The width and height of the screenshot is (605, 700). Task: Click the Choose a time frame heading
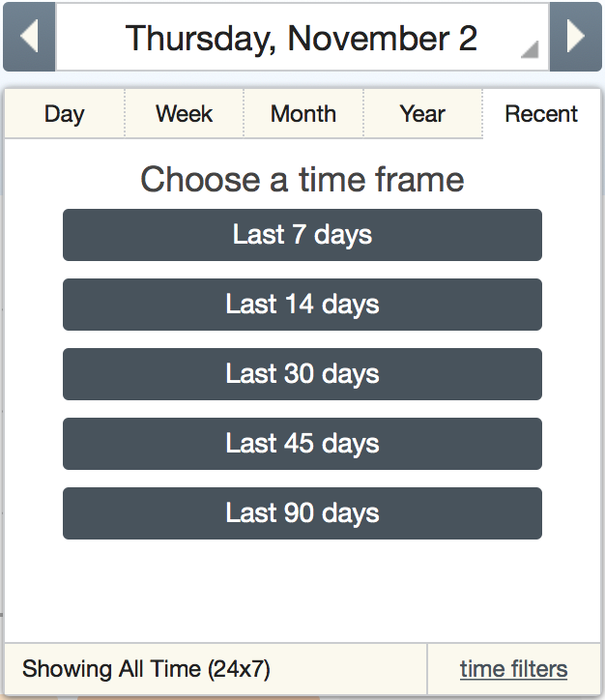pyautogui.click(x=302, y=180)
